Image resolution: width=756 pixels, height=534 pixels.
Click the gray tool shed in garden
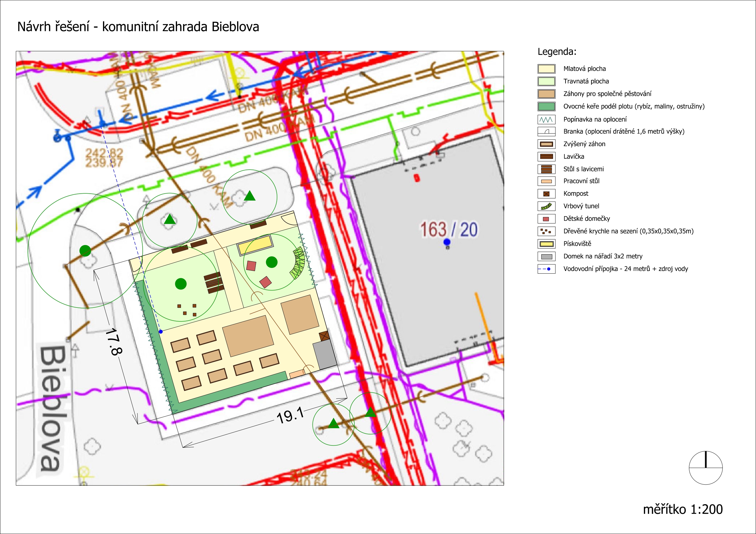point(325,354)
